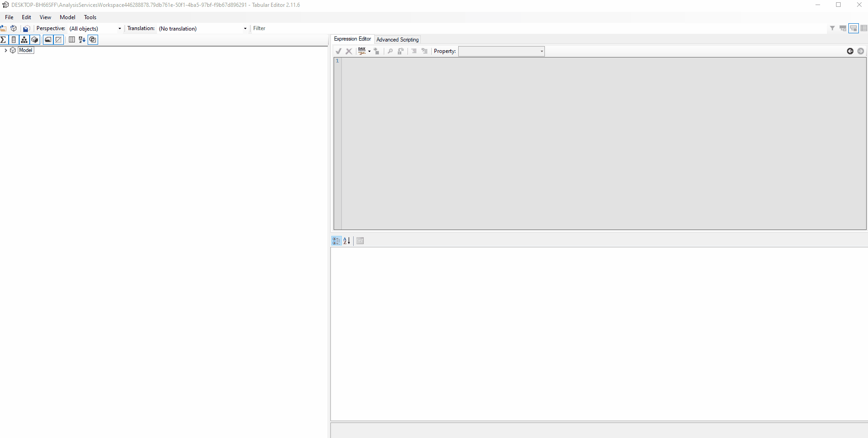Viewport: 868px width, 438px height.
Task: Open model from database cube icon
Action: pyautogui.click(x=14, y=28)
